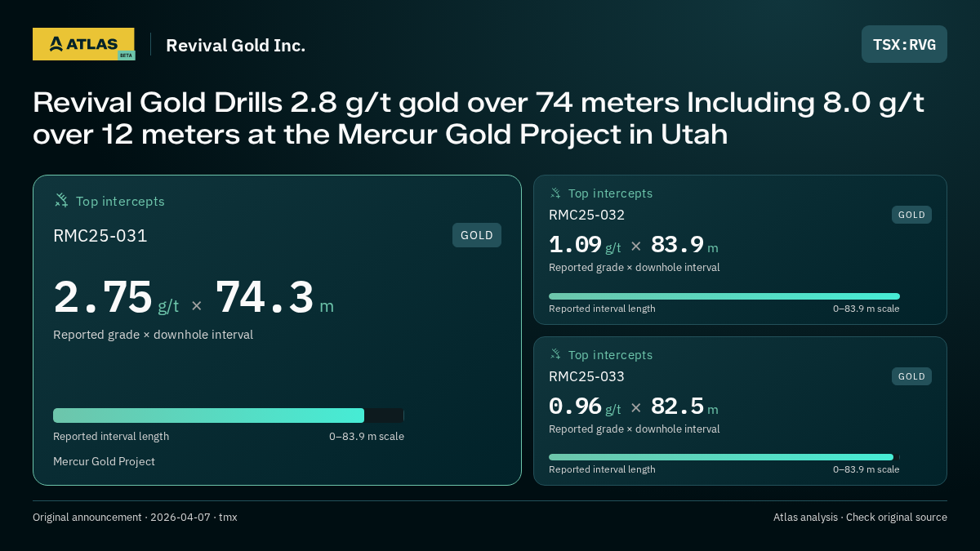This screenshot has width=980, height=551.
Task: Click Reported interval length label under RMC25-033
Action: (x=602, y=469)
